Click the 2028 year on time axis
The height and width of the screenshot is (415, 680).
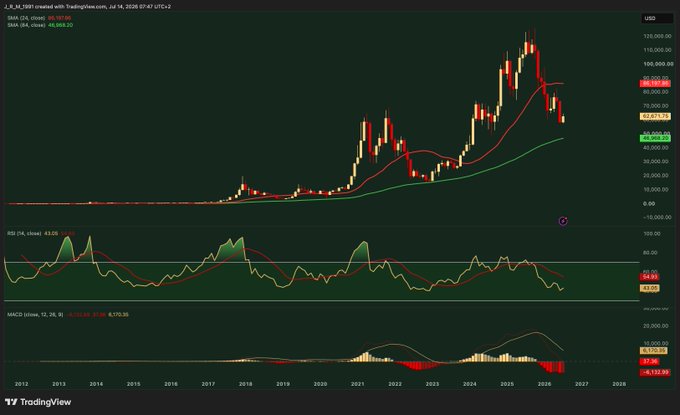pyautogui.click(x=619, y=384)
